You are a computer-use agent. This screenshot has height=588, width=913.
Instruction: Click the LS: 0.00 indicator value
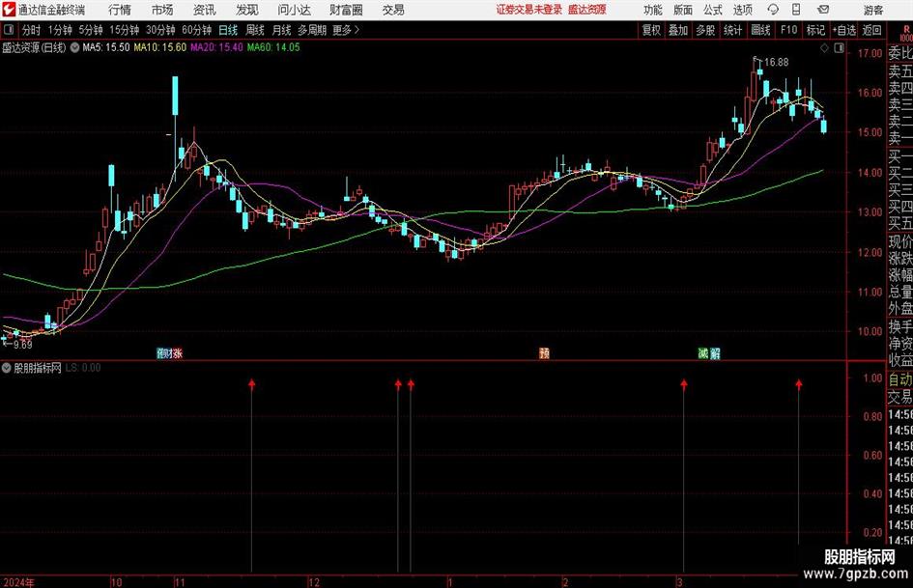(x=83, y=368)
